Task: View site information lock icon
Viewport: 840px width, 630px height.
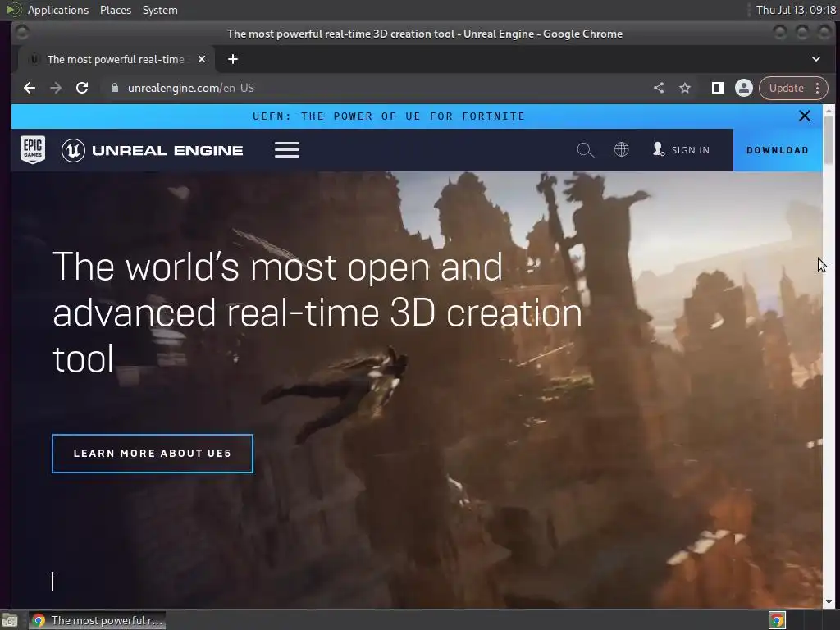Action: (115, 88)
